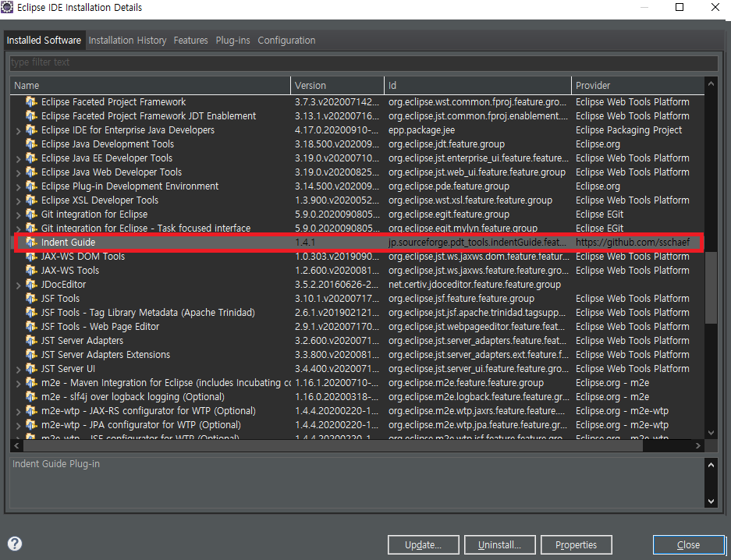This screenshot has width=731, height=560.
Task: Click the JDocEditor feature icon
Action: pyautogui.click(x=31, y=284)
